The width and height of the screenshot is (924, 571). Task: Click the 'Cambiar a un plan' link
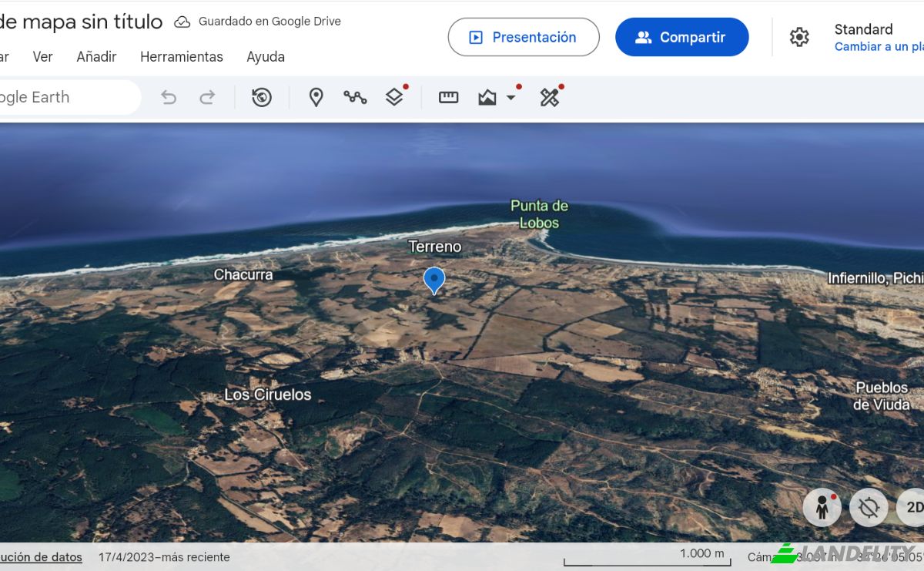879,47
